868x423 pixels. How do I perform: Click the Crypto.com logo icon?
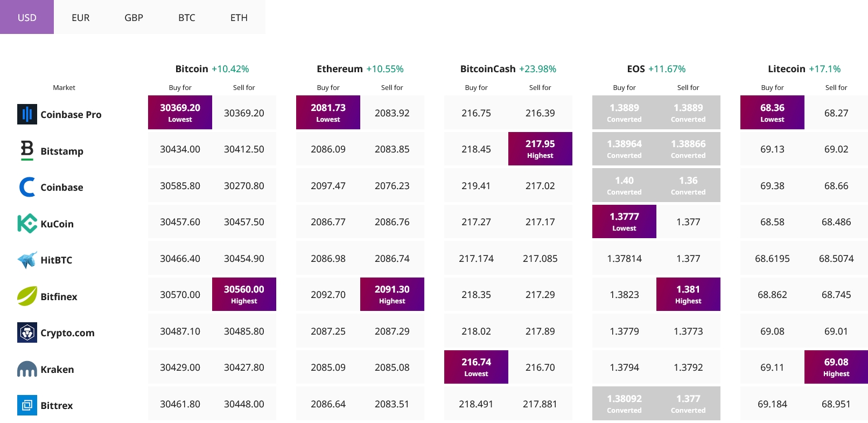tap(27, 332)
